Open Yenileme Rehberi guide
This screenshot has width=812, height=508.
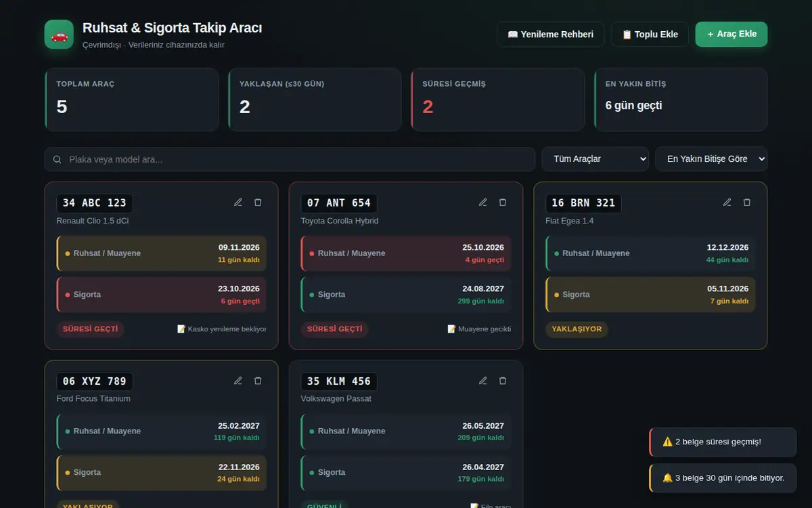pyautogui.click(x=551, y=35)
